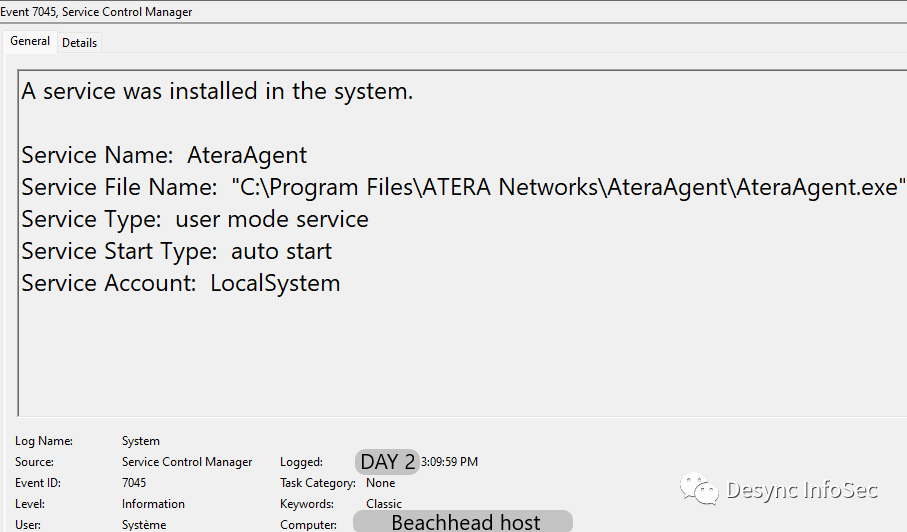Select 'Service Type: user mode service' line
Image resolution: width=907 pixels, height=532 pixels.
(x=195, y=219)
